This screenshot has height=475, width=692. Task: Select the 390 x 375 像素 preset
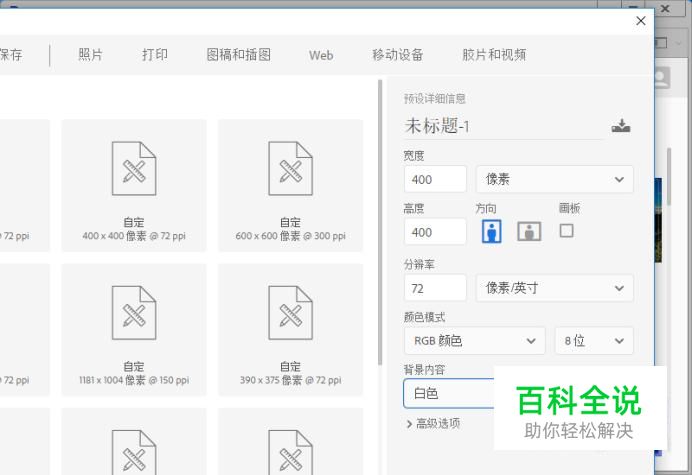290,330
